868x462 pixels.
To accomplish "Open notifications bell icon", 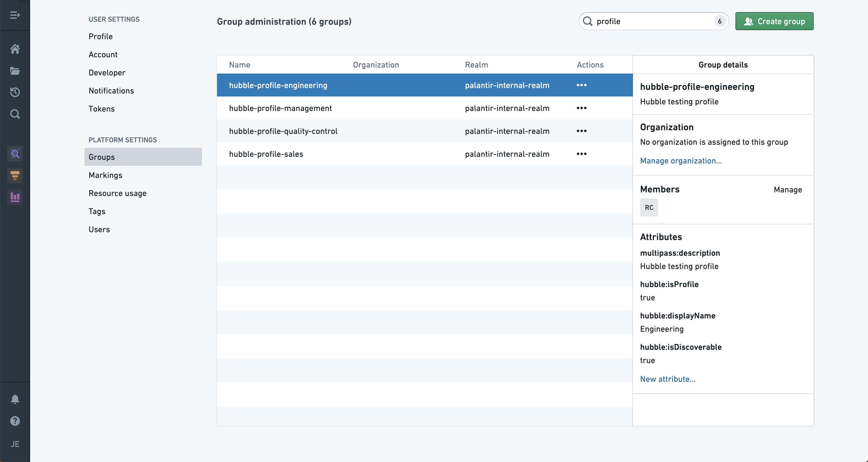I will coord(15,399).
